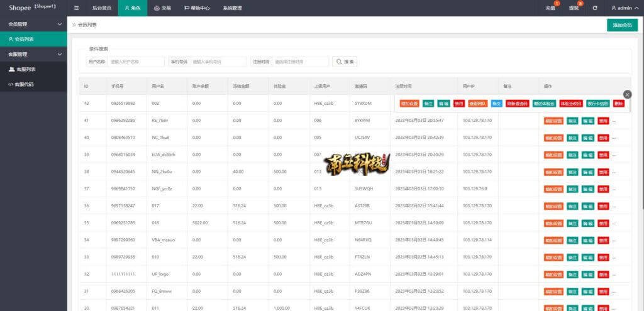Close the expanded actions popup
This screenshot has width=644, height=311.
pyautogui.click(x=627, y=94)
